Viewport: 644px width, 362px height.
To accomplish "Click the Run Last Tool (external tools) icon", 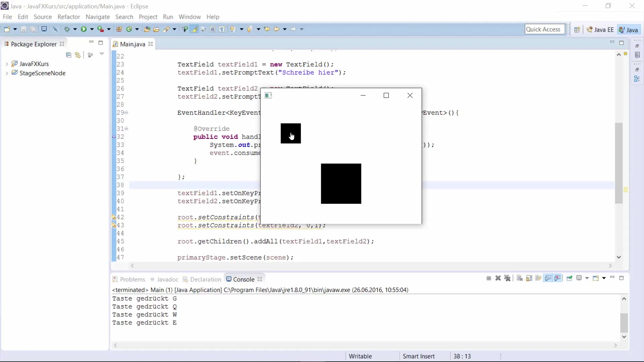I will [x=100, y=29].
